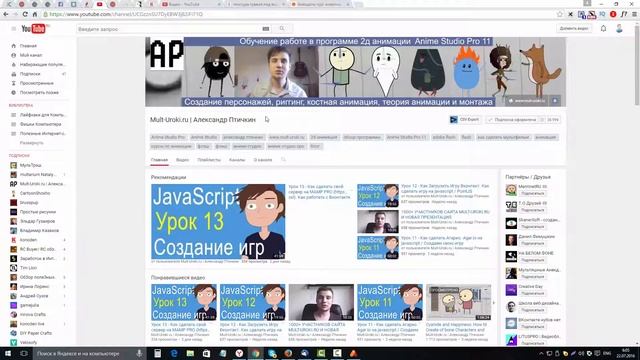The height and width of the screenshot is (360, 640).
Task: Open the Calculator on the taskbar
Action: pos(158,353)
